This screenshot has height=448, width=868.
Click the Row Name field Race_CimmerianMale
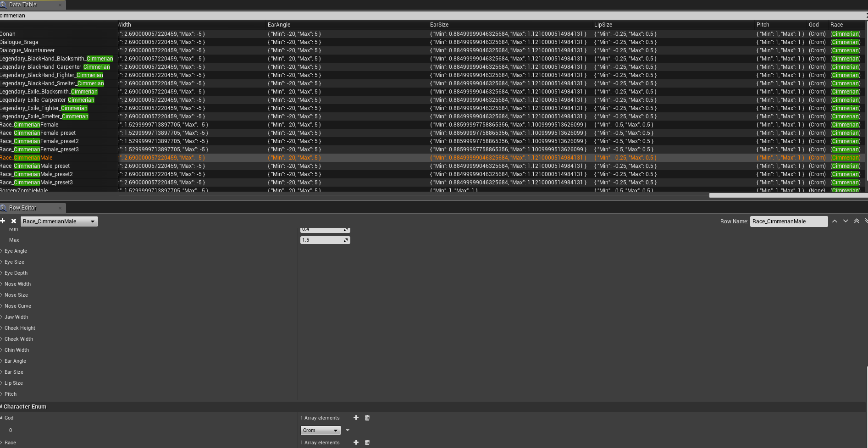(789, 221)
